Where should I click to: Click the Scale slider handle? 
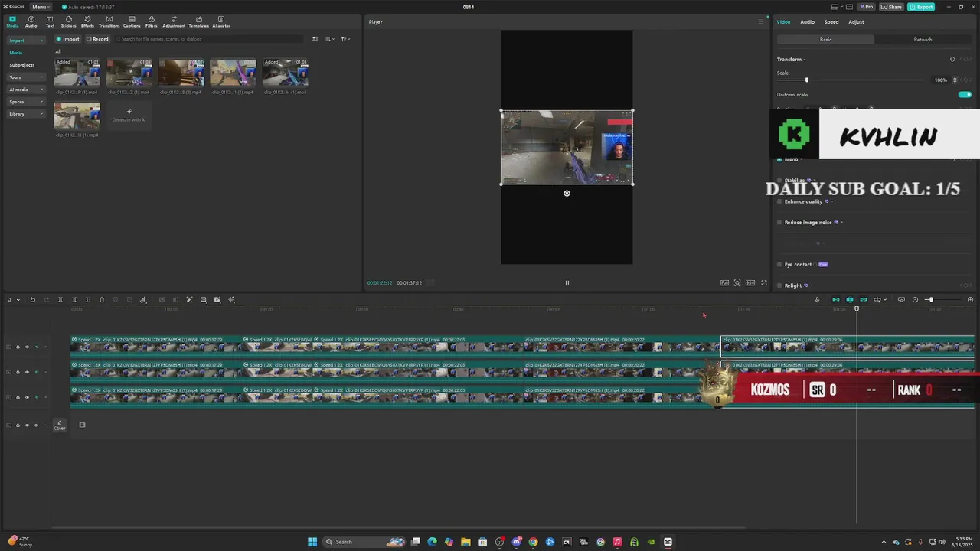coord(806,80)
